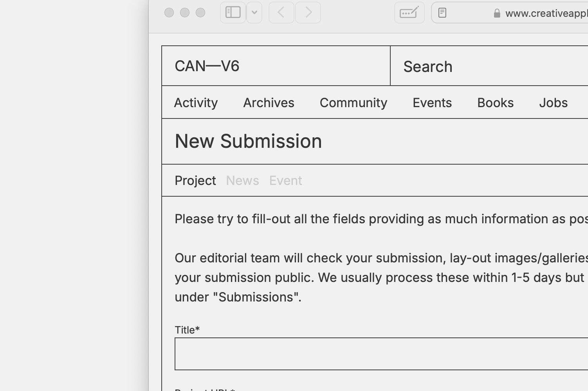Screen dimensions: 588x391
Task: Click the address bar URL text
Action: click(547, 13)
